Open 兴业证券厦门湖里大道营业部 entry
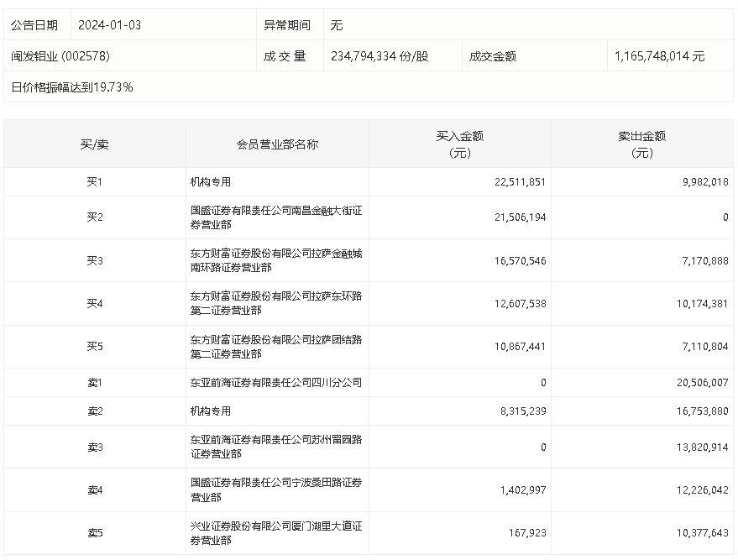The image size is (738, 560). (x=275, y=533)
